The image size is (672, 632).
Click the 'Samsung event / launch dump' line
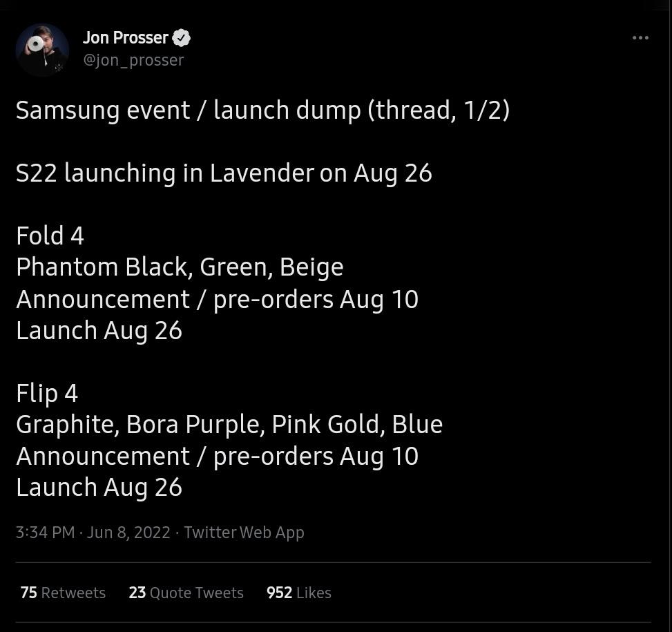click(x=262, y=111)
